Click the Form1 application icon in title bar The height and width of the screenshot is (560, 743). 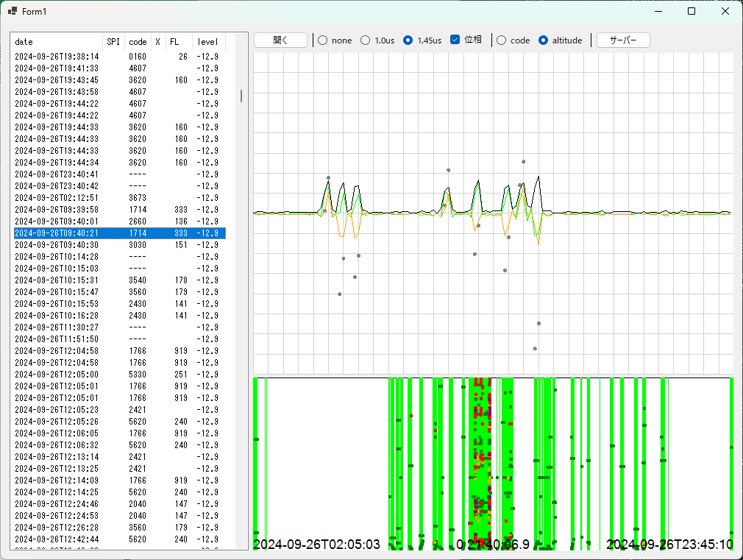pos(13,11)
